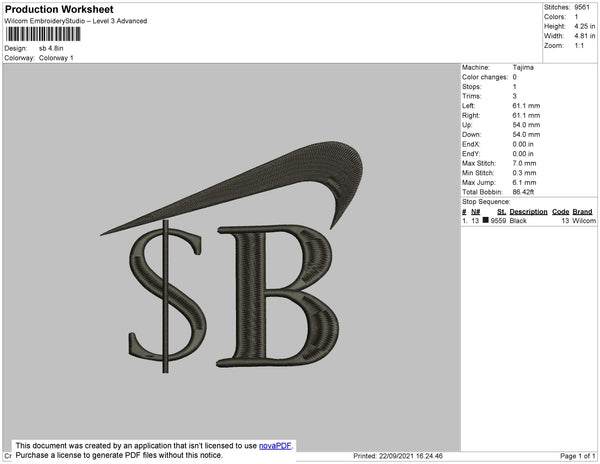Click the Down value 54.0 mm
Viewport: 600px width, 464px height.
(x=526, y=134)
